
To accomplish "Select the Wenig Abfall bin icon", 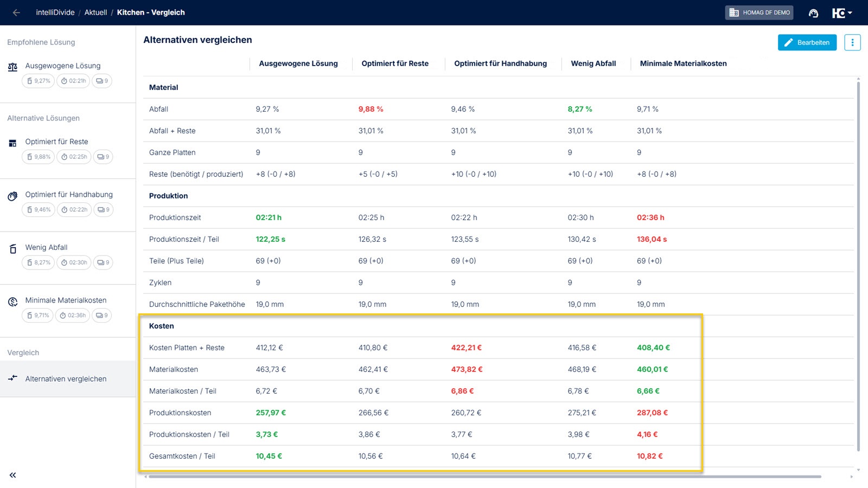I will click(x=12, y=249).
